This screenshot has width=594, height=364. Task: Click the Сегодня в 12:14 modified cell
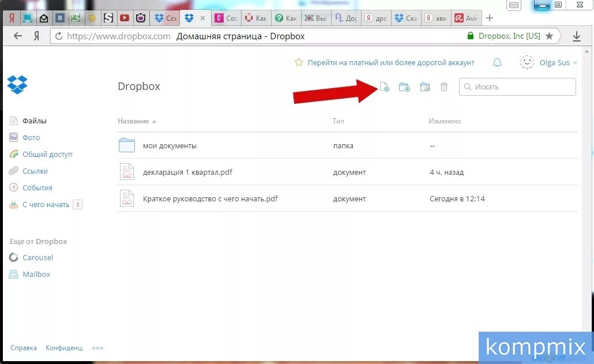(x=457, y=198)
